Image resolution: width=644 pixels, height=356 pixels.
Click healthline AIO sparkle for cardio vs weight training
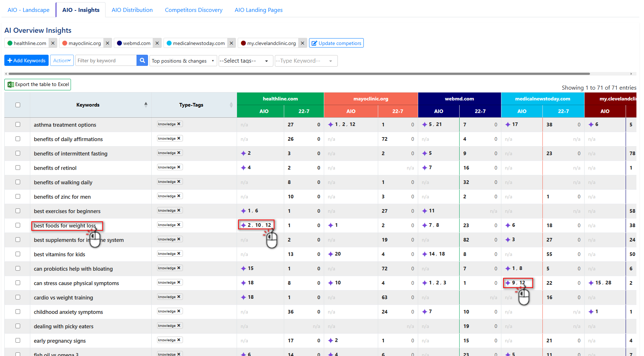(x=243, y=297)
